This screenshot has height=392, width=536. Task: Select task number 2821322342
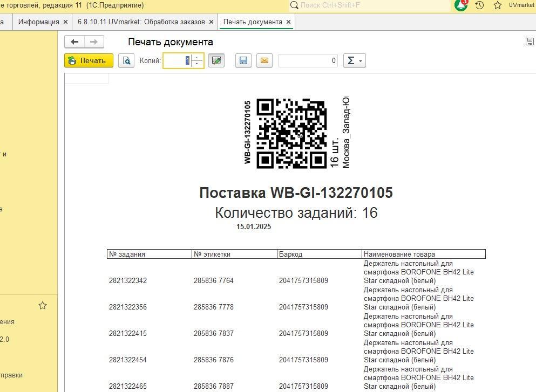click(128, 281)
